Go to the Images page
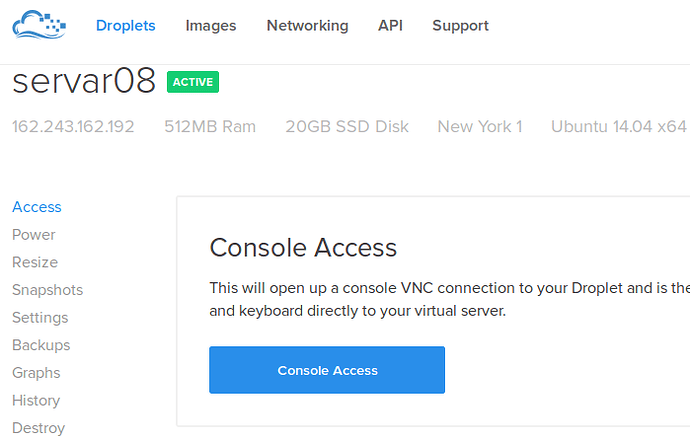 pos(211,26)
